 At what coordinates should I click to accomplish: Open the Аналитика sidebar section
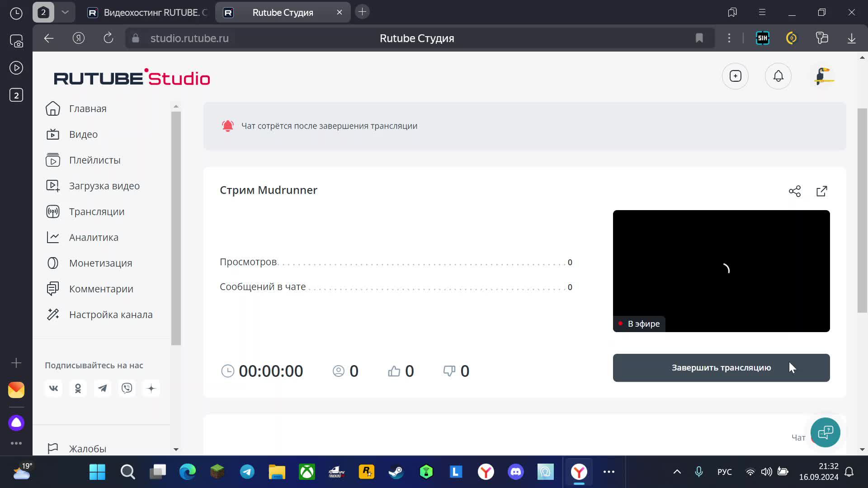point(94,237)
